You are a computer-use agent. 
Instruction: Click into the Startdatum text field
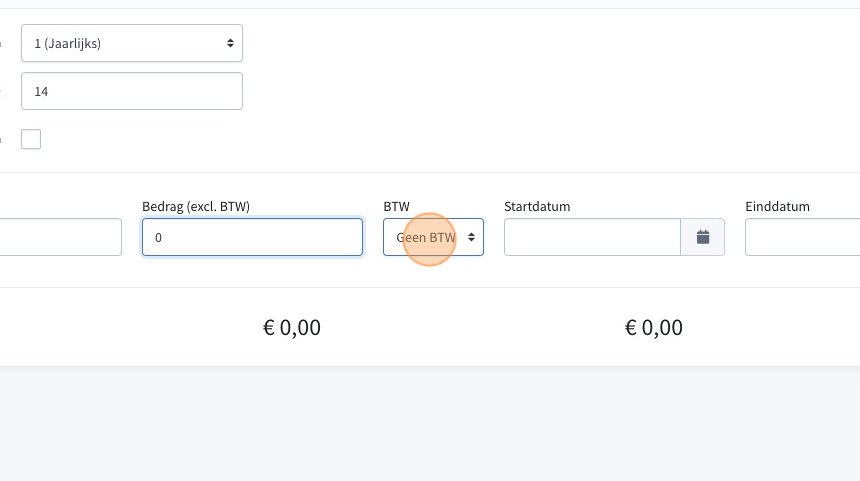(592, 237)
